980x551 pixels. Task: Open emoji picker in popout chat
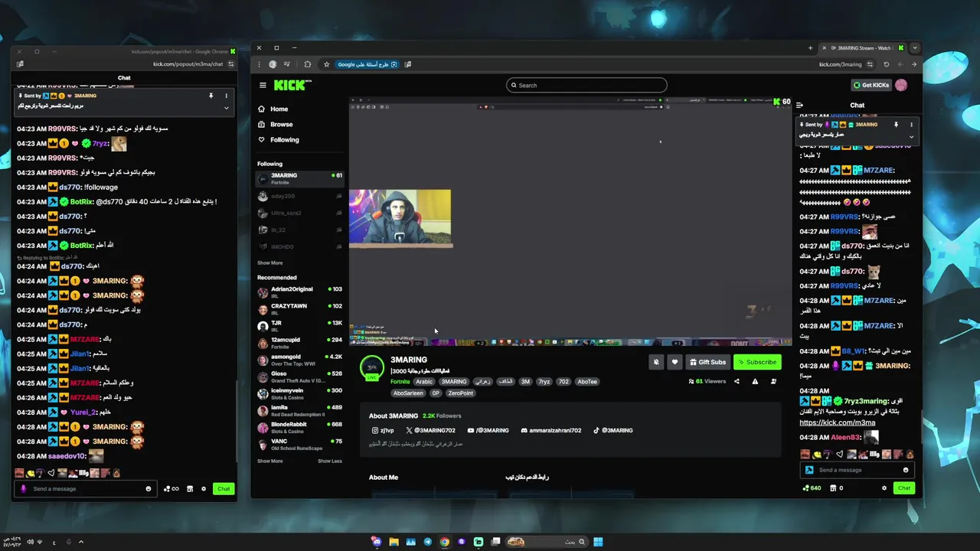(149, 488)
